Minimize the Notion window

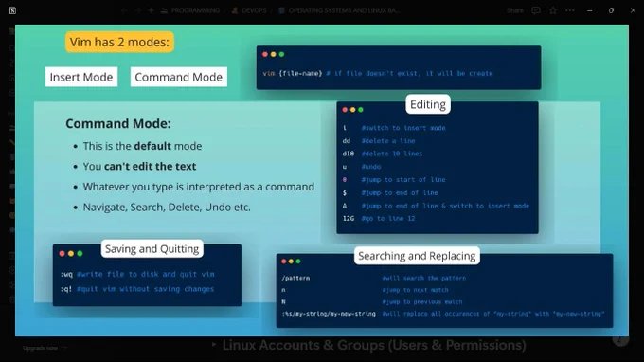pyautogui.click(x=590, y=10)
